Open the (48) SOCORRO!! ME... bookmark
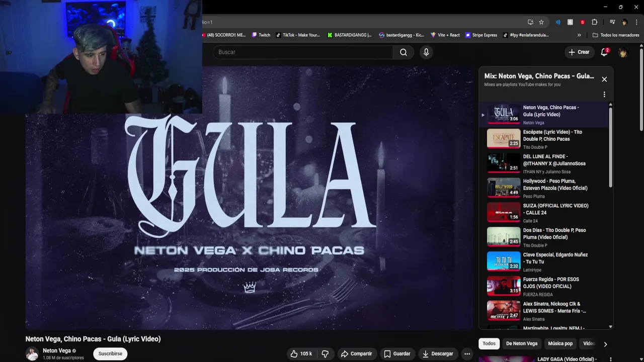644x362 pixels. pos(224,35)
